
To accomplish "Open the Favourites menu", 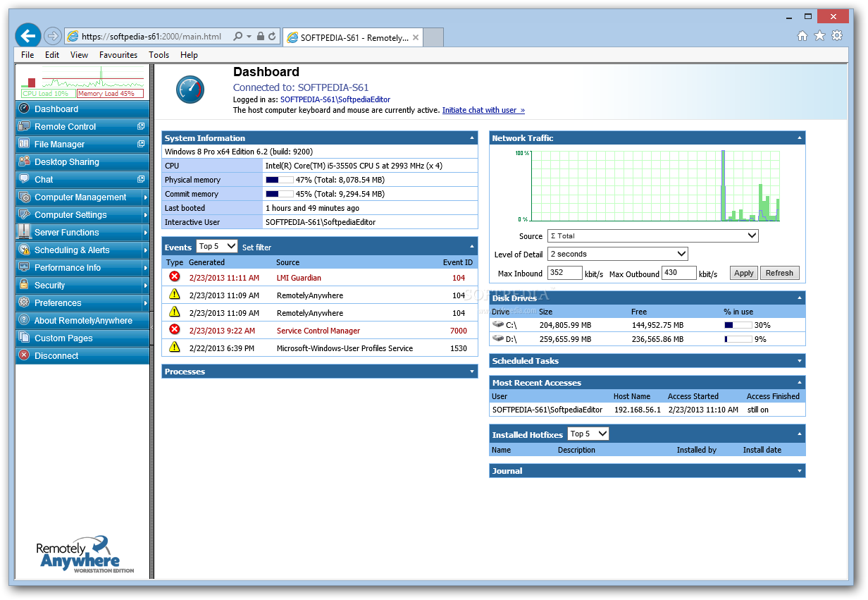I will 118,55.
